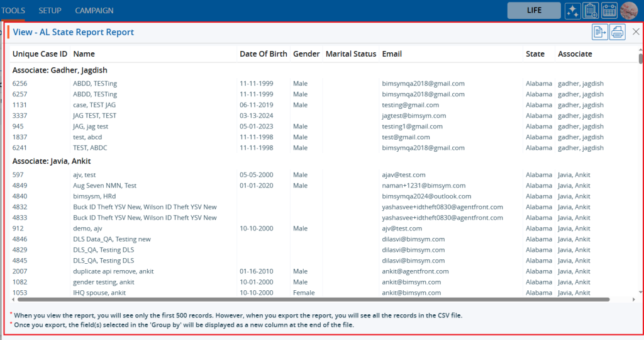Select the row with case ID 4849
The height and width of the screenshot is (340, 644).
pos(19,186)
